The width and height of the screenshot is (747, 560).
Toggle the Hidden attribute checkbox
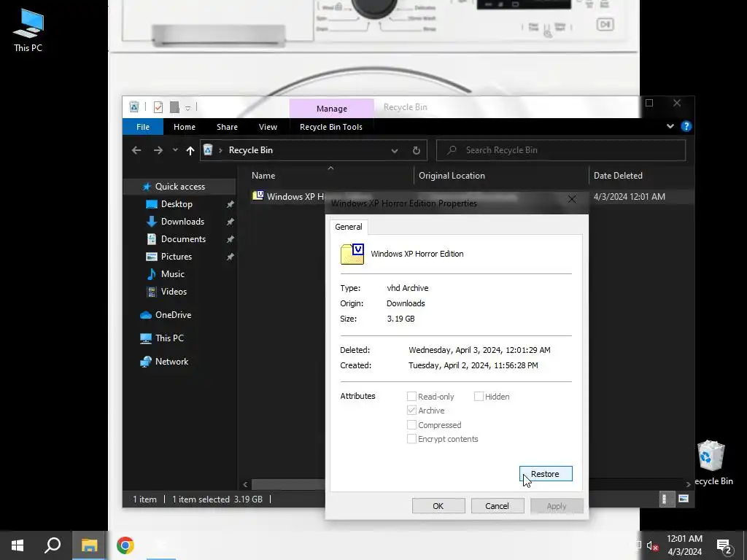tap(479, 396)
